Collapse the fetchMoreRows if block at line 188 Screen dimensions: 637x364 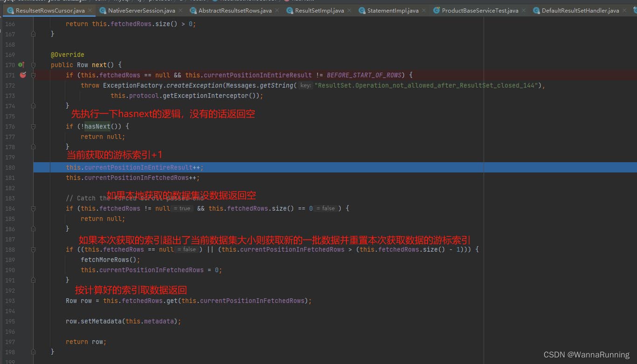tap(33, 249)
